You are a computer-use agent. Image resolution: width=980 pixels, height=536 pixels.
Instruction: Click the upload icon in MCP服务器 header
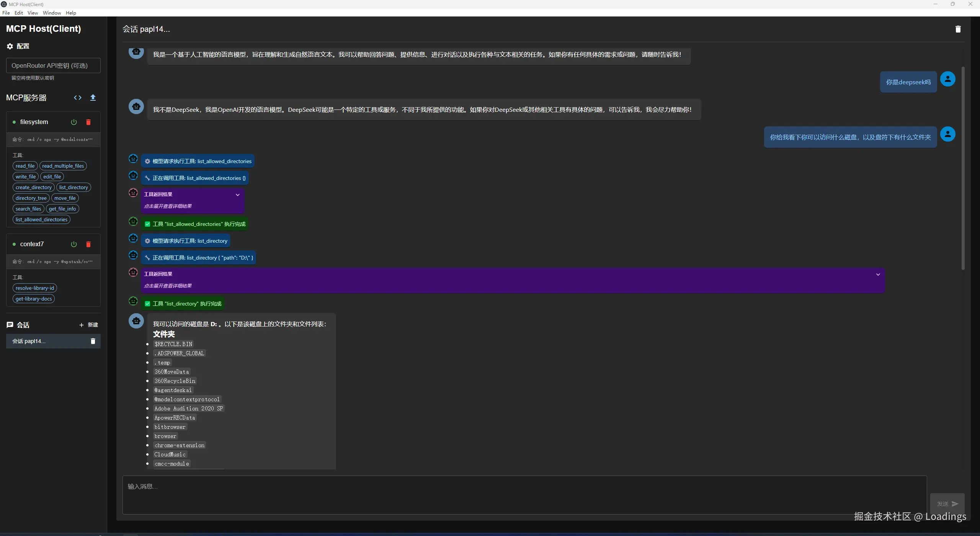coord(93,98)
